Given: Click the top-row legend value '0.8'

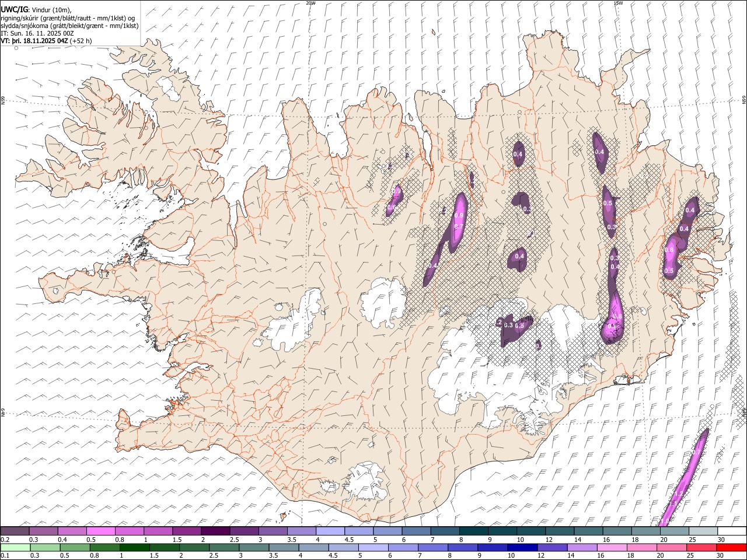Looking at the screenshot, I should click(120, 540).
